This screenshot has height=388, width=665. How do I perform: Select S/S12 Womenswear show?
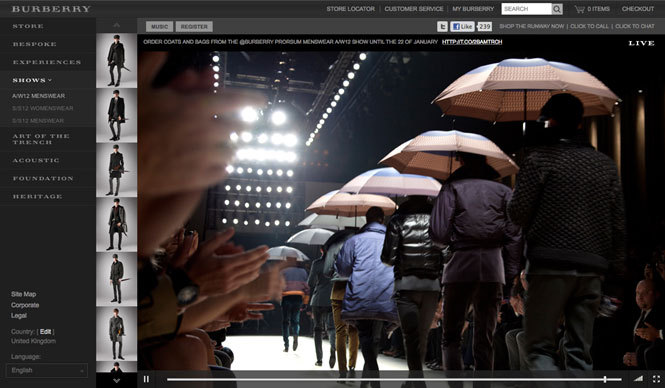[x=42, y=109]
